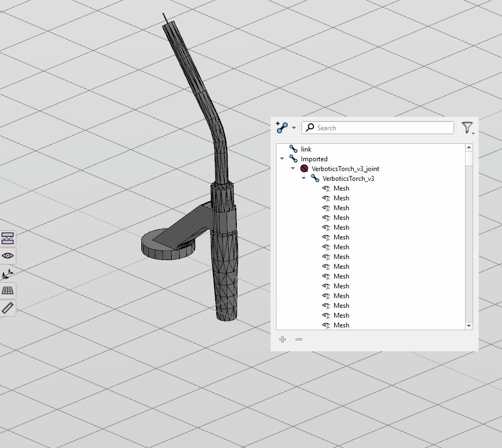Image resolution: width=502 pixels, height=448 pixels.
Task: Click the section view icon in left toolbar
Action: [x=8, y=238]
